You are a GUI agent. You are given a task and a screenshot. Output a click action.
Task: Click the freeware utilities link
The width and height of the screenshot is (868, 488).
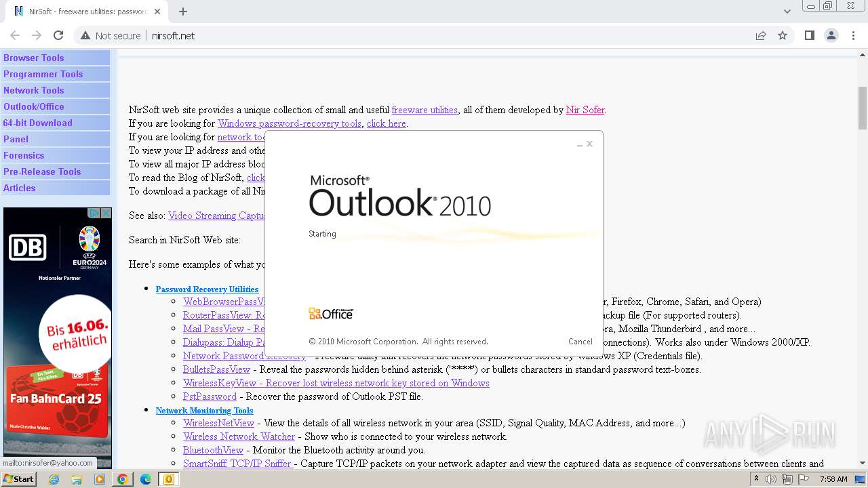[x=425, y=110]
